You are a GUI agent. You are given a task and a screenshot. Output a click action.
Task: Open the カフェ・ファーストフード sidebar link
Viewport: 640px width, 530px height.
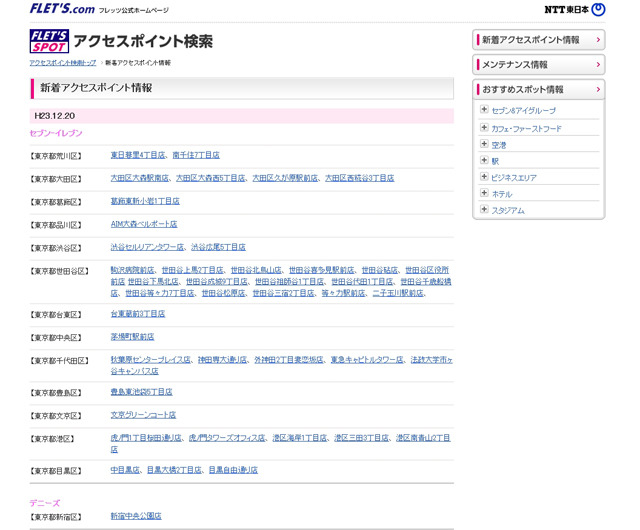(x=527, y=129)
